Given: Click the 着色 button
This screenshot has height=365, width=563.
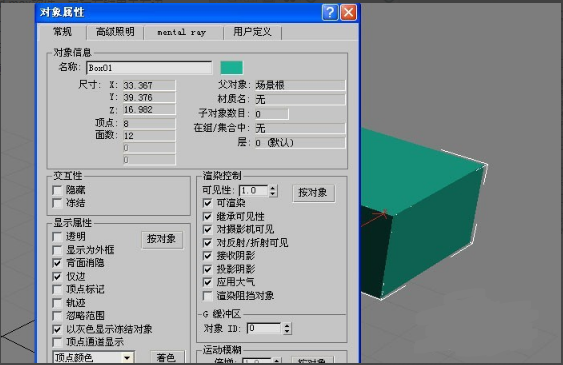Looking at the screenshot, I should pos(166,357).
